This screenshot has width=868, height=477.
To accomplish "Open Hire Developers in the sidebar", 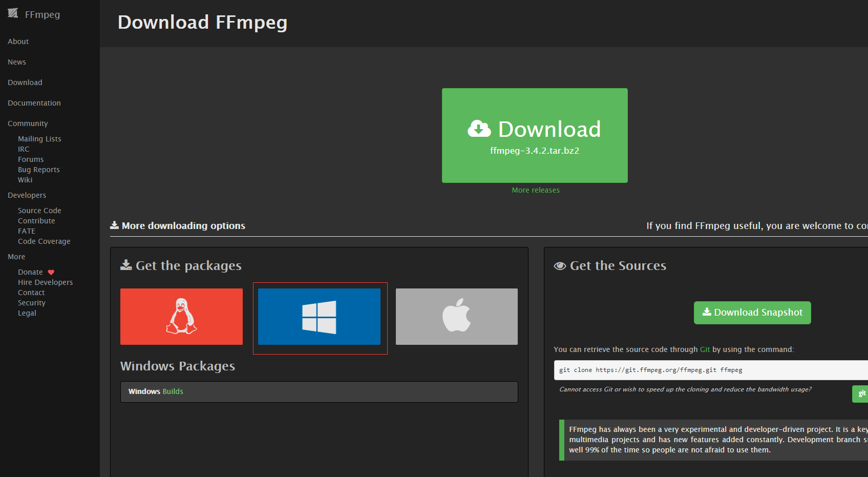I will 45,282.
